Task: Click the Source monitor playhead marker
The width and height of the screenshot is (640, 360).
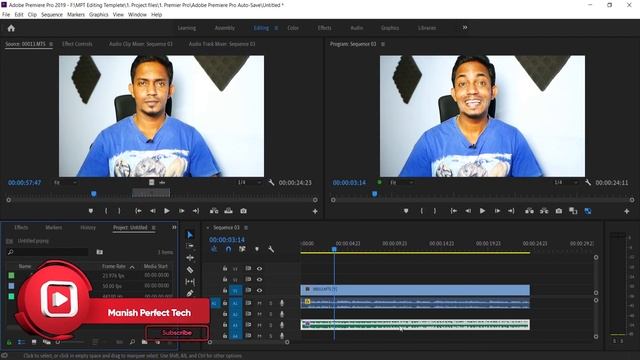Action: [93, 194]
